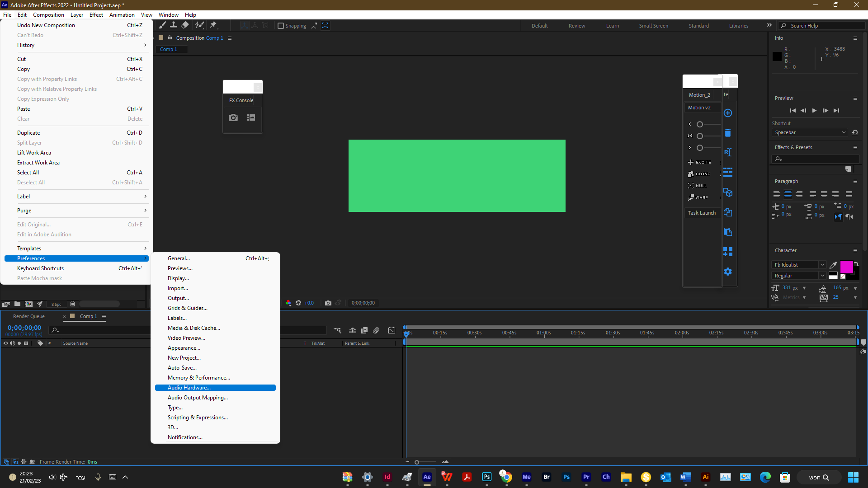Click the FX Console camera snapshot icon
Viewport: 868px width, 488px height.
pyautogui.click(x=233, y=117)
